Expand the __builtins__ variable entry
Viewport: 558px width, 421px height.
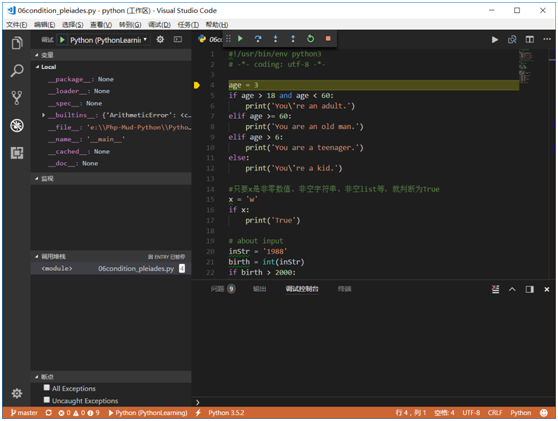coord(43,115)
